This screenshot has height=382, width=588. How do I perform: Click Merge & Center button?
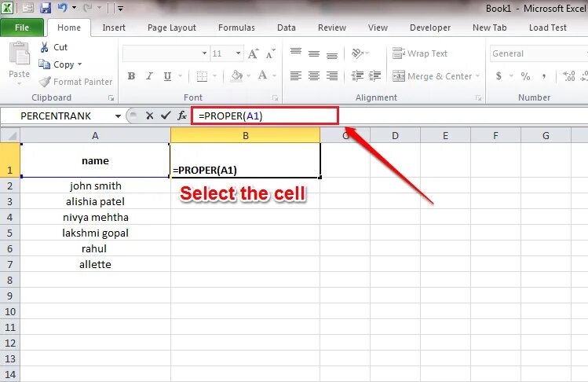coord(432,76)
